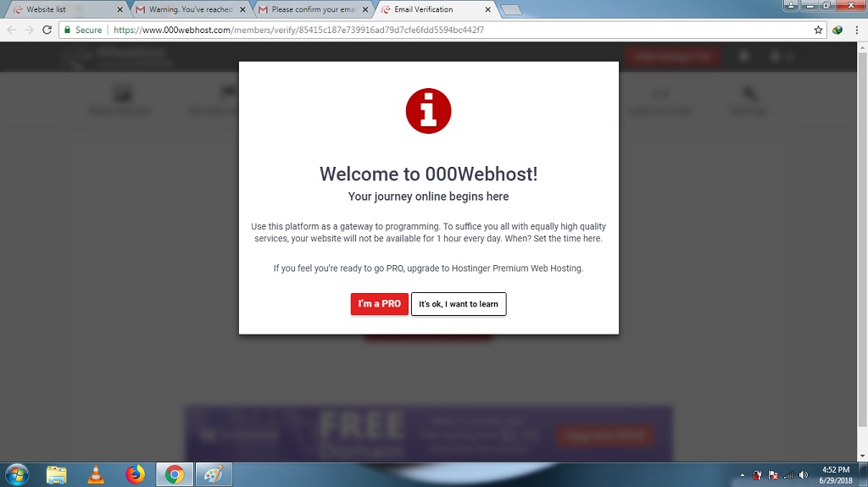Open File Explorer from taskbar
868x487 pixels.
(x=56, y=475)
